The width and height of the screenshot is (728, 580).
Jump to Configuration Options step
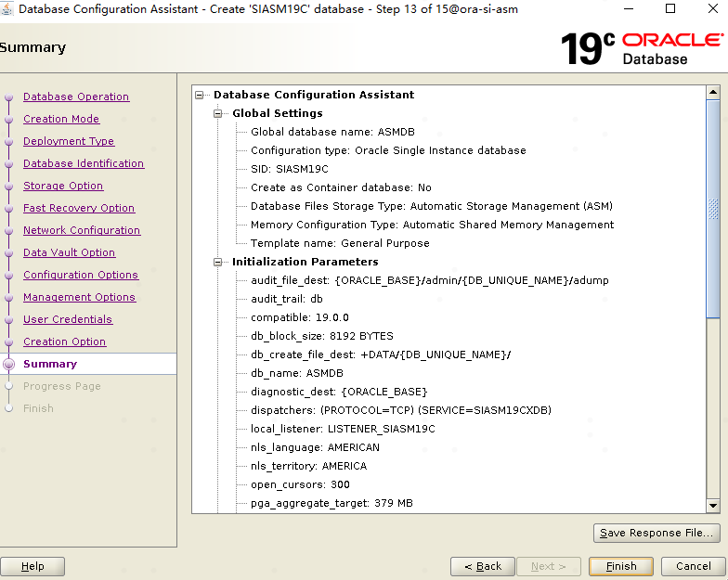point(81,275)
